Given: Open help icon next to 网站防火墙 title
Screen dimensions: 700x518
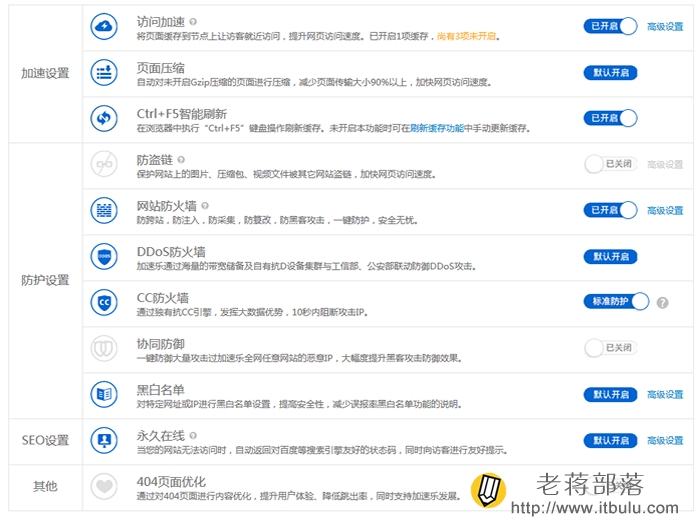Looking at the screenshot, I should tap(205, 205).
